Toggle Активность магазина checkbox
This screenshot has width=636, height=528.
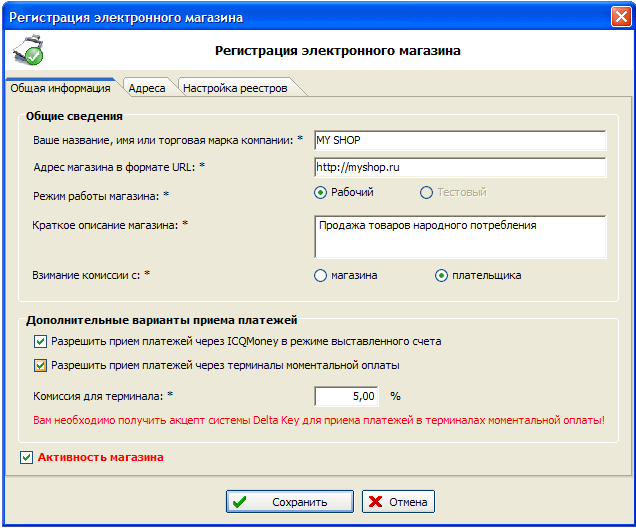(x=26, y=458)
